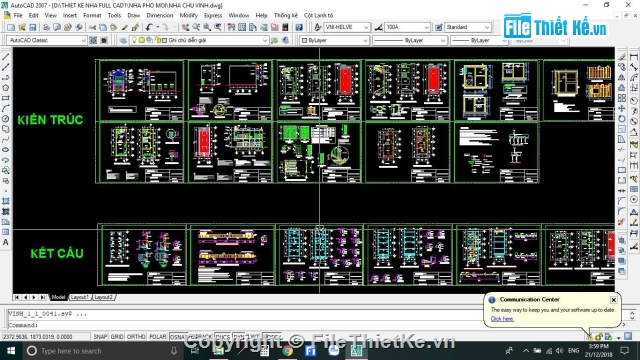Open Chrome from the taskbar

(x=287, y=351)
